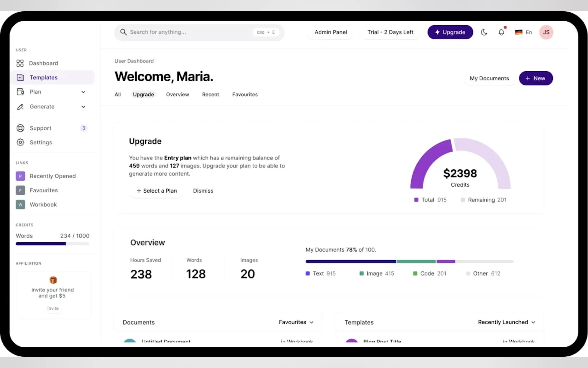588x368 pixels.
Task: Dismiss the Upgrade notice
Action: point(203,191)
